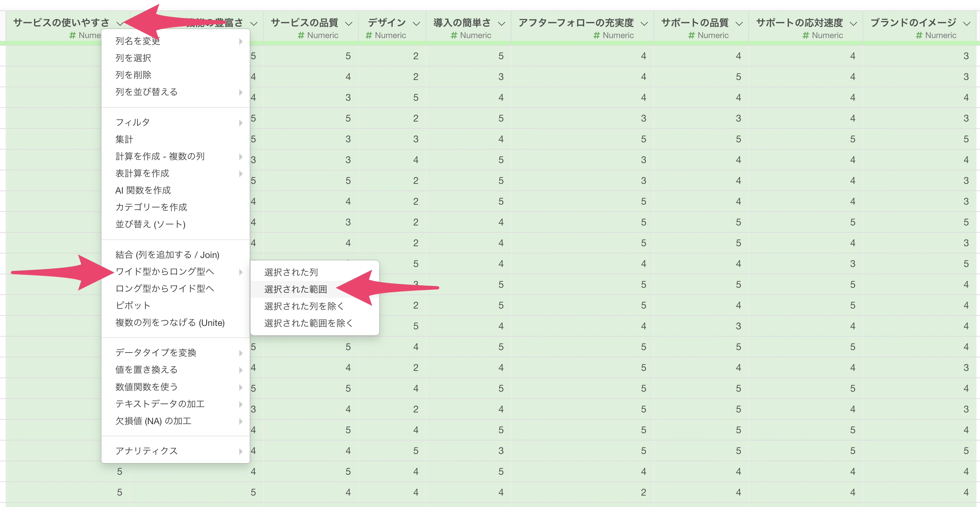Click numeric hash icon under サポートの品質
980x507 pixels.
[692, 35]
